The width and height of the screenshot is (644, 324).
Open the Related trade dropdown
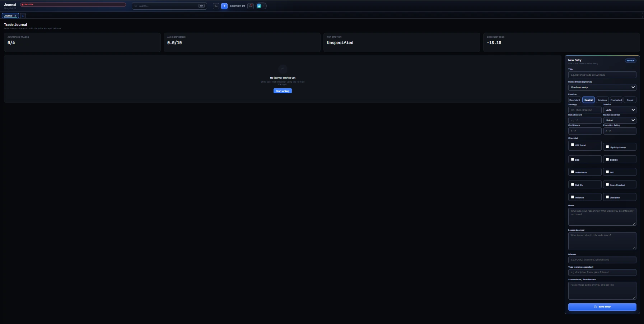pyautogui.click(x=602, y=87)
